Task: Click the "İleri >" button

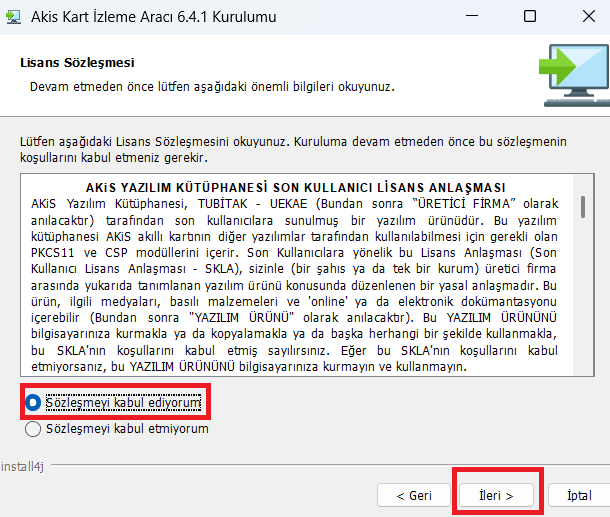Action: click(496, 495)
